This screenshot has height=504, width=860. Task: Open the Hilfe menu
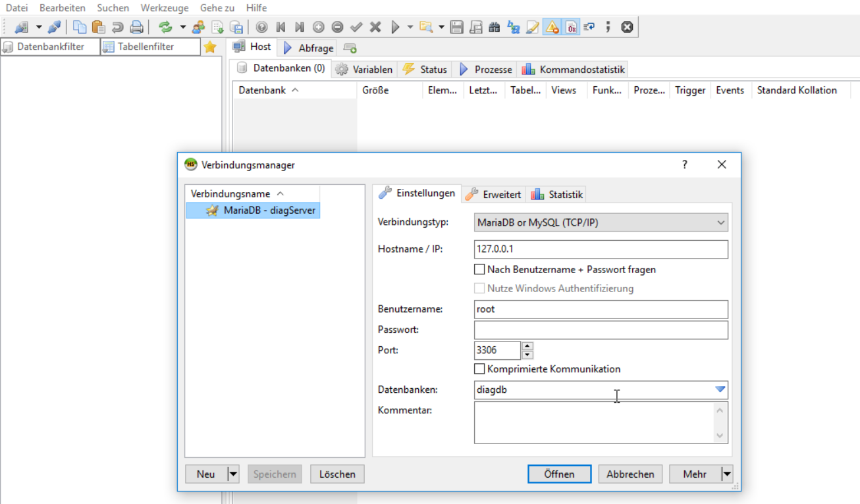tap(256, 8)
